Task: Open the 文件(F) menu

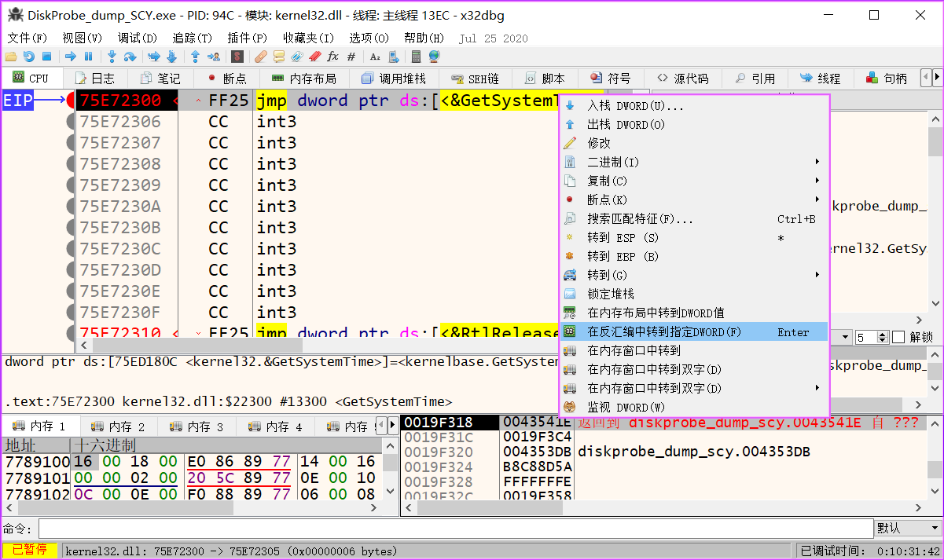Action: [x=28, y=38]
